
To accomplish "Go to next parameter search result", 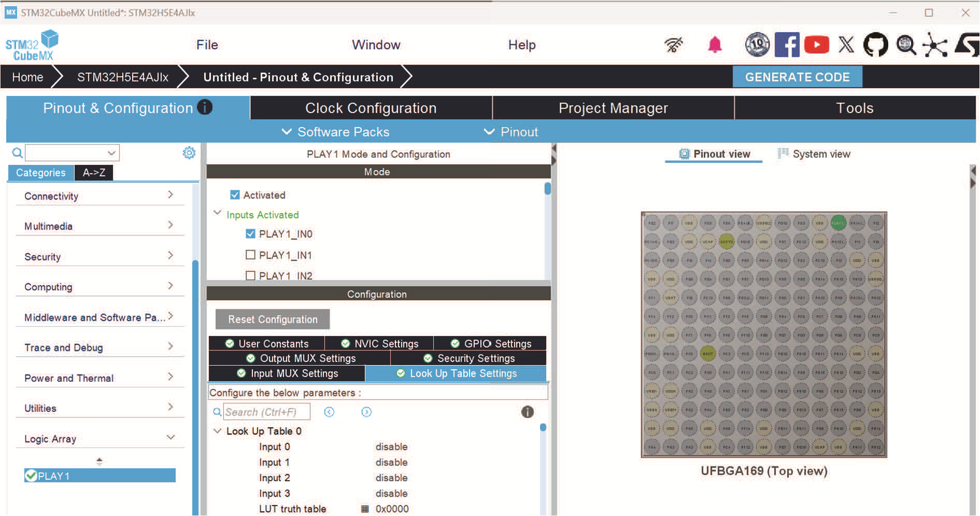I will (366, 412).
